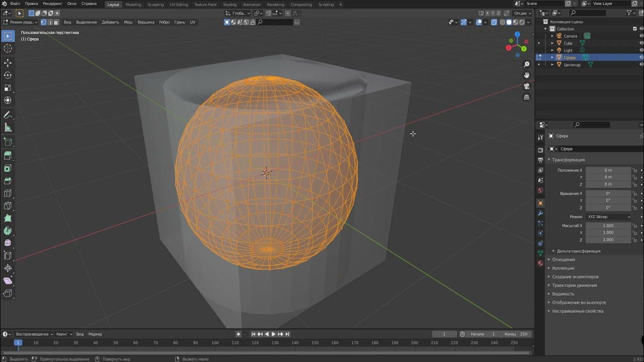Open the transform orientation Global dropdown
The height and width of the screenshot is (362, 644).
pyautogui.click(x=237, y=13)
